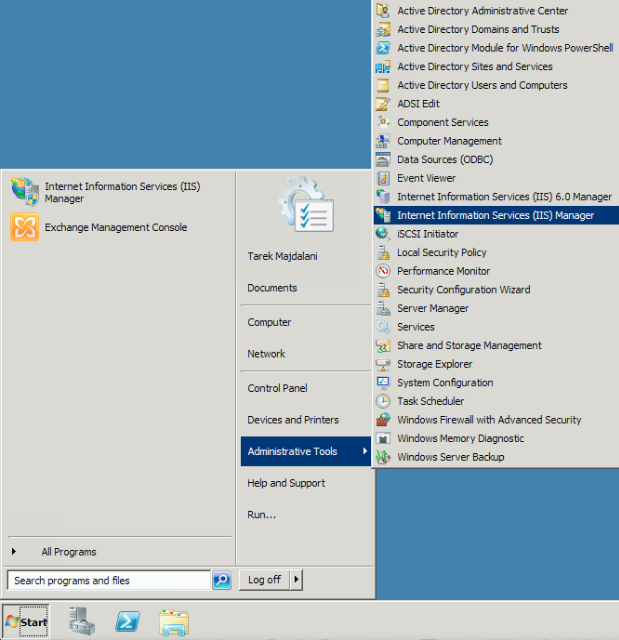Click the Performance Monitor gauge icon

[383, 271]
